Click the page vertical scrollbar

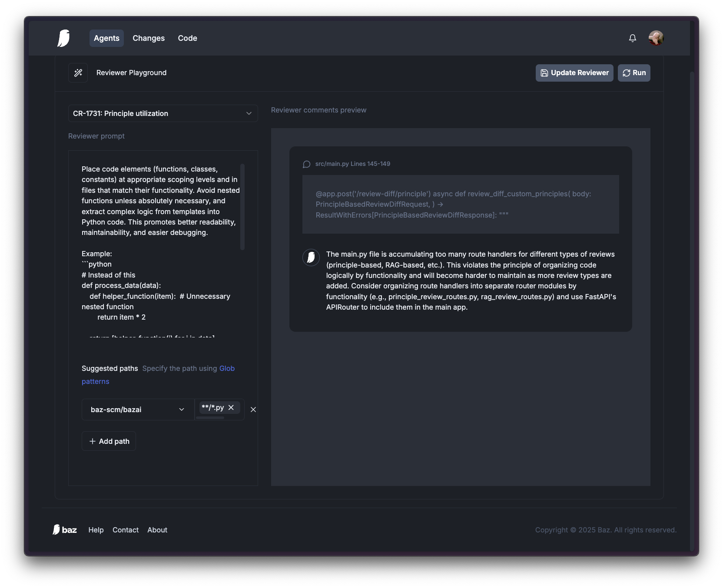click(x=692, y=311)
